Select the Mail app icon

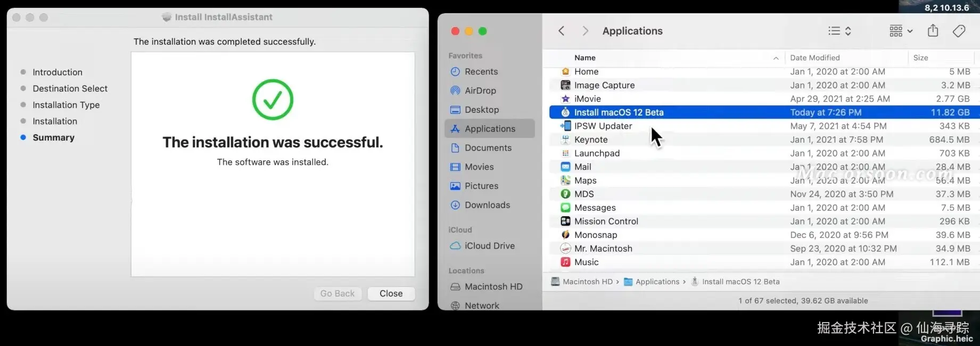coord(565,167)
